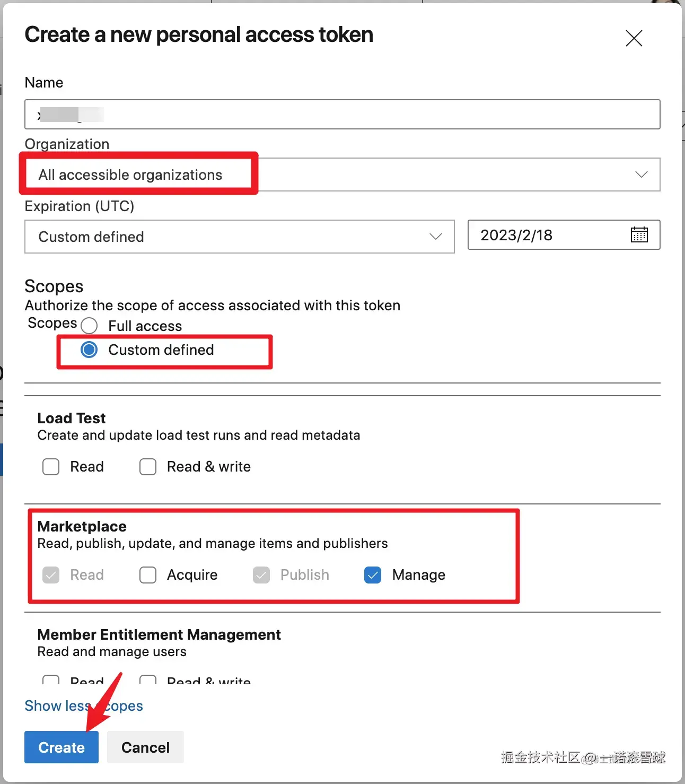Open the Expiration Custom defined dropdown
The width and height of the screenshot is (685, 784).
pyautogui.click(x=239, y=237)
